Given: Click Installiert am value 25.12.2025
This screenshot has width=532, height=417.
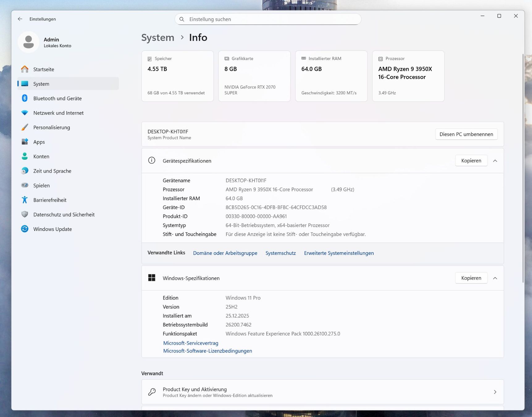Looking at the screenshot, I should pos(237,316).
